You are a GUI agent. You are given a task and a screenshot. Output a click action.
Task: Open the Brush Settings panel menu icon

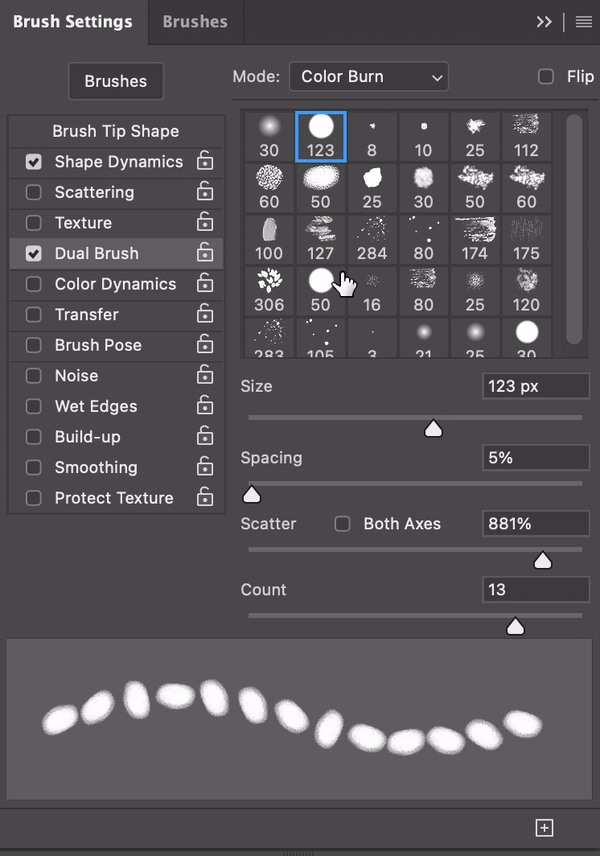[x=584, y=22]
